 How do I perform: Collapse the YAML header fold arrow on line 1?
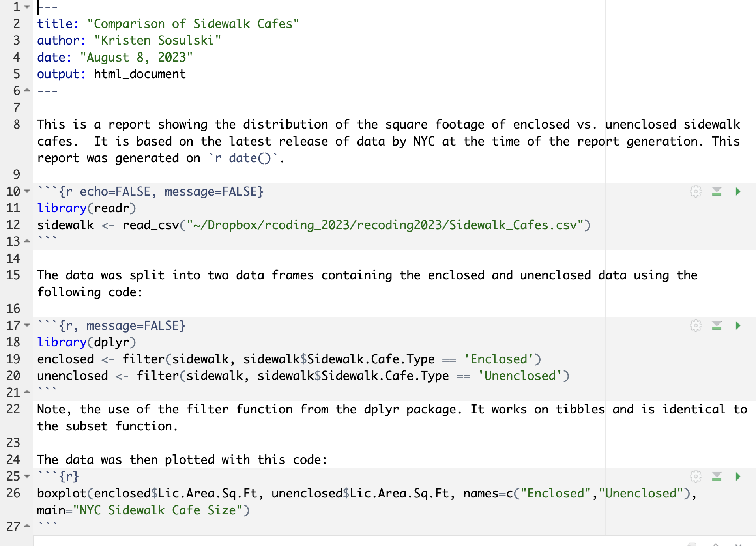[27, 7]
